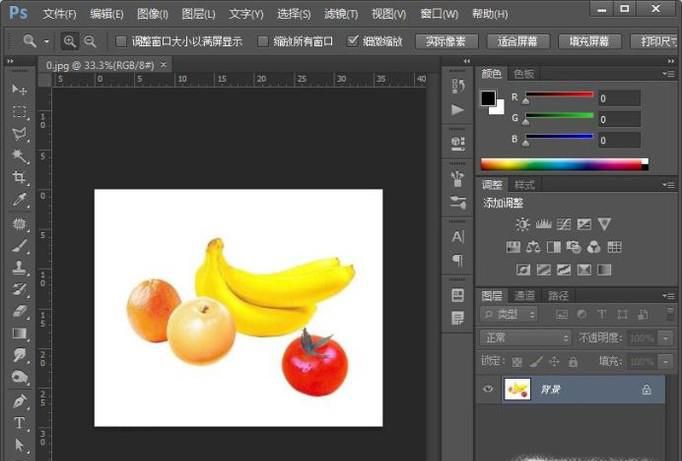Select the Crop tool

(19, 177)
